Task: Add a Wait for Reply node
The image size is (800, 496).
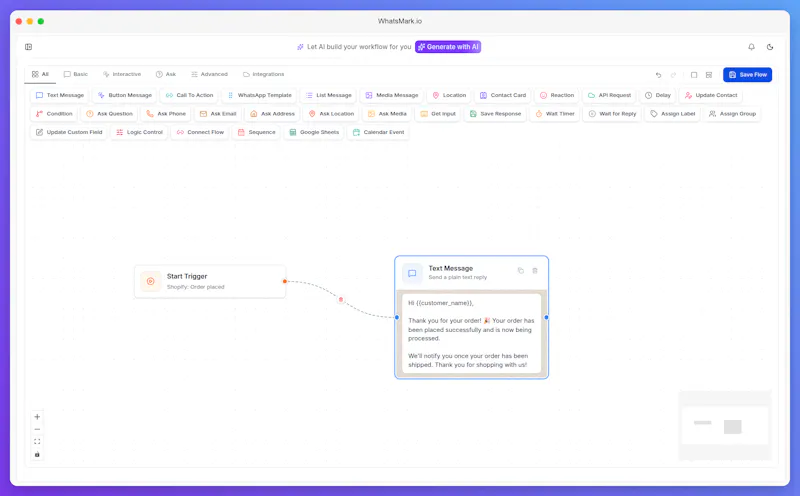Action: (x=612, y=114)
